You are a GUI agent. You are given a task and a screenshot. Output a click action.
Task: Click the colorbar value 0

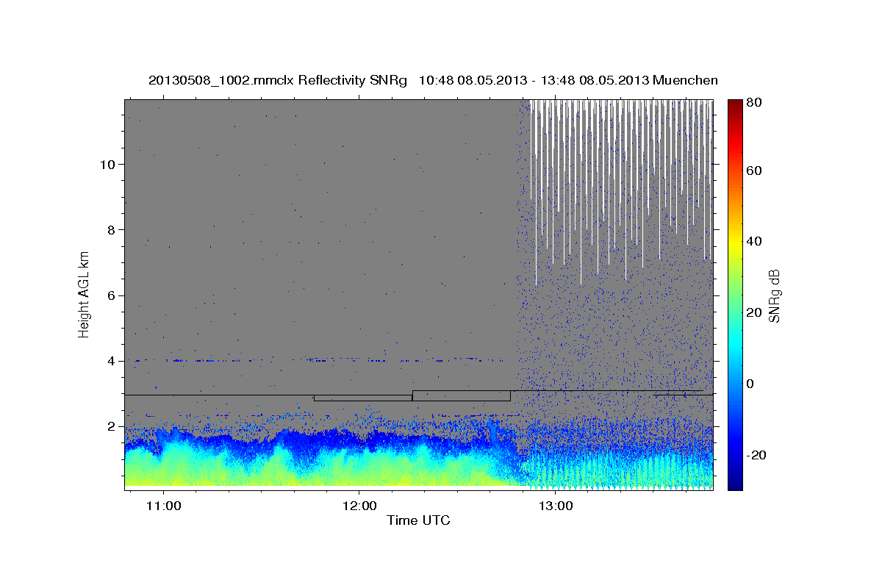click(x=750, y=384)
